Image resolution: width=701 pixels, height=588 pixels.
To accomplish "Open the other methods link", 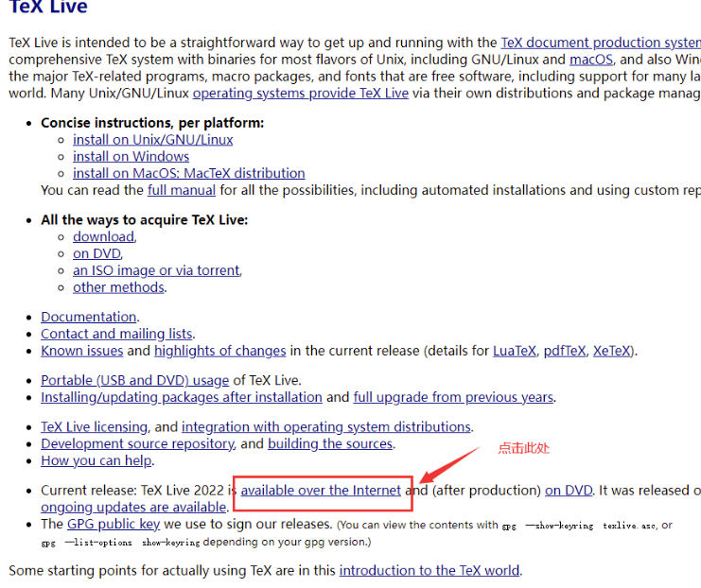I will [118, 287].
